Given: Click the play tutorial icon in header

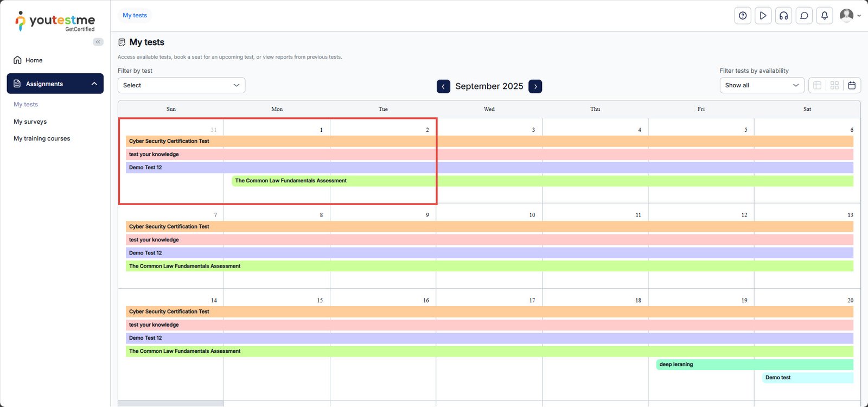Looking at the screenshot, I should pyautogui.click(x=763, y=16).
